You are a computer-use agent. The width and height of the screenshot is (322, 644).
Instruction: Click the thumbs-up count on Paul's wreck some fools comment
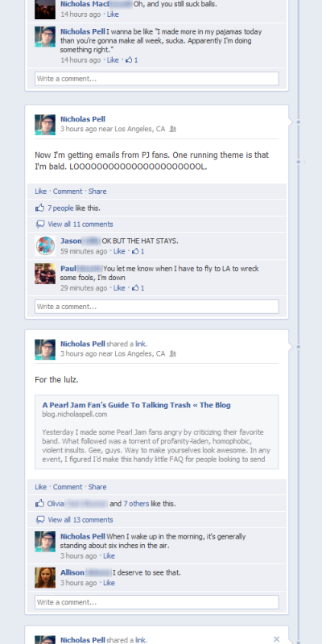pyautogui.click(x=138, y=288)
